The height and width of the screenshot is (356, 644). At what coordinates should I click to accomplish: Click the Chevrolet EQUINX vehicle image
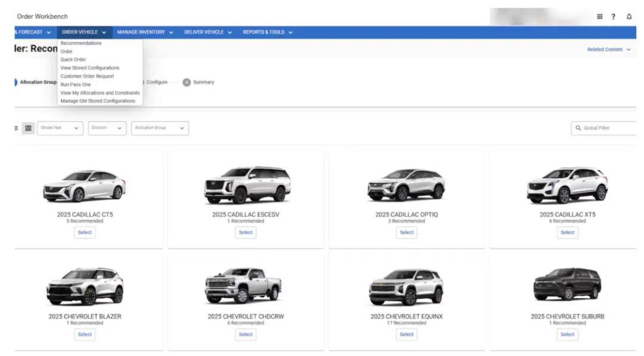tap(406, 287)
